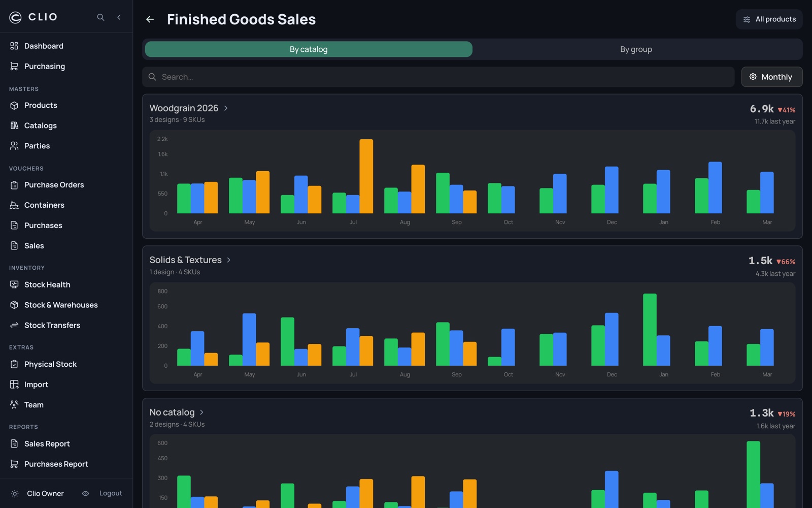Toggle the eye visibility icon near Logout
The height and width of the screenshot is (508, 812).
pos(85,494)
